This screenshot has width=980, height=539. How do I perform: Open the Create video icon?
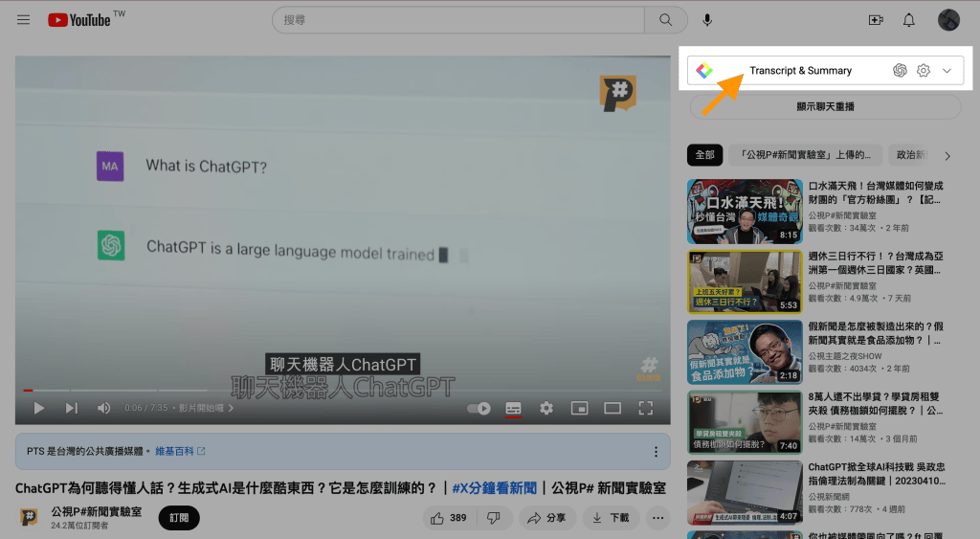pos(876,20)
